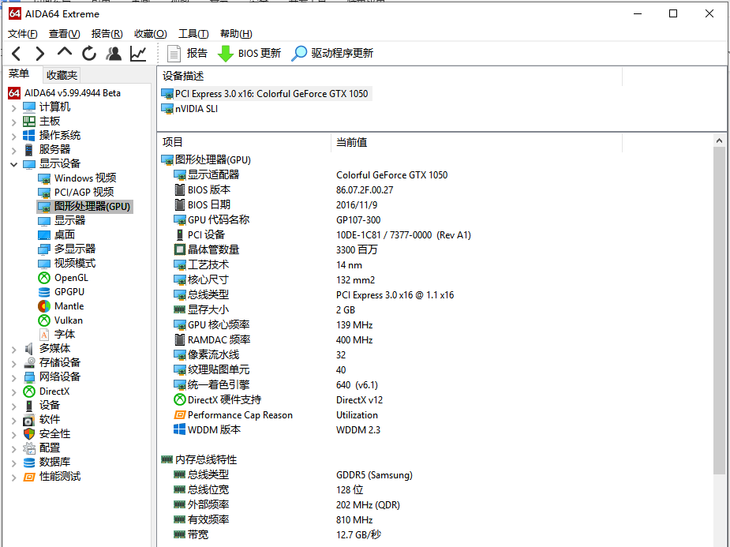Select the Colorful GeForce GTX 1050 device
The width and height of the screenshot is (730, 547).
point(271,94)
